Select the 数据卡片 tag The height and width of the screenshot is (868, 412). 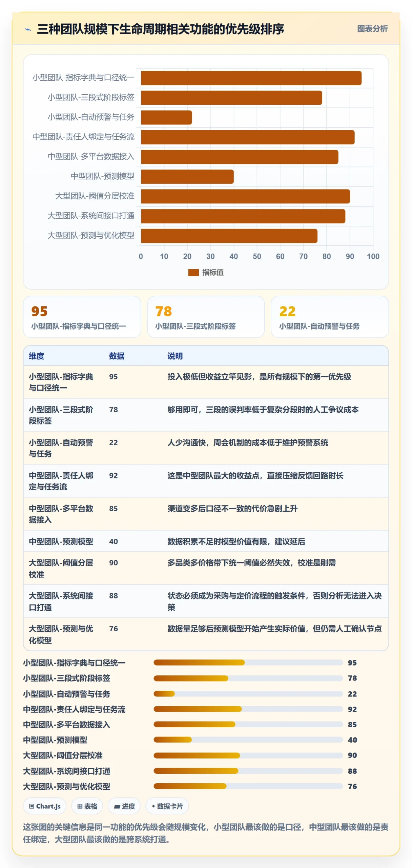167,806
